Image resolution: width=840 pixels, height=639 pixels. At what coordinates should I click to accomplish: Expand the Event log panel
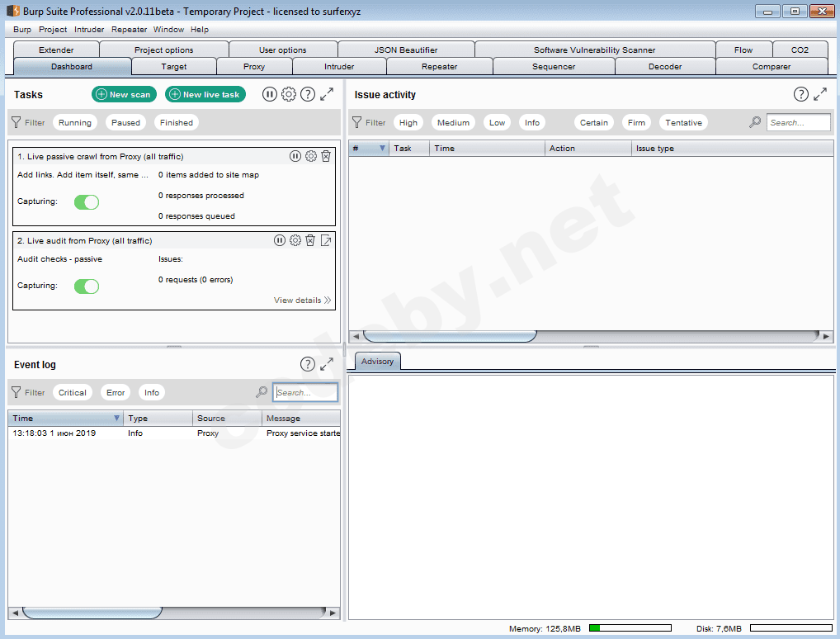pos(327,365)
